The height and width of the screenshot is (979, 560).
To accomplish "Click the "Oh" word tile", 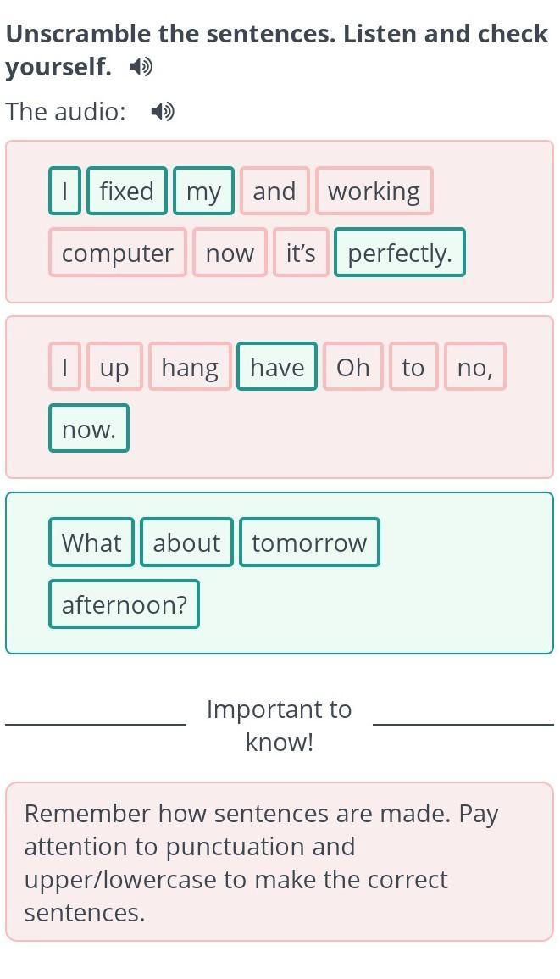I will pos(353,367).
